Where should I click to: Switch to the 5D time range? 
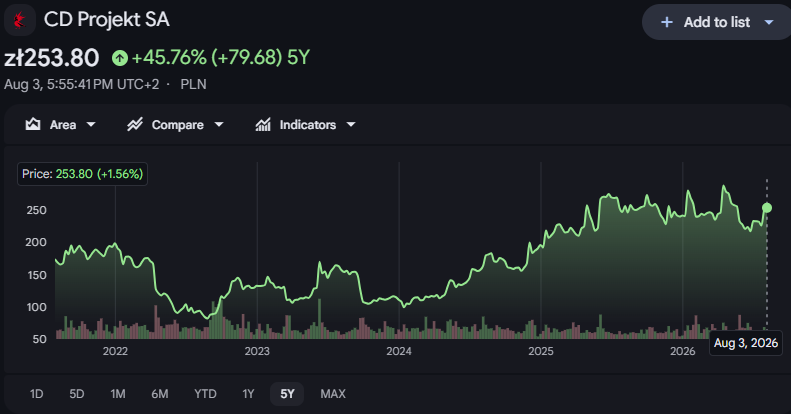pos(77,394)
